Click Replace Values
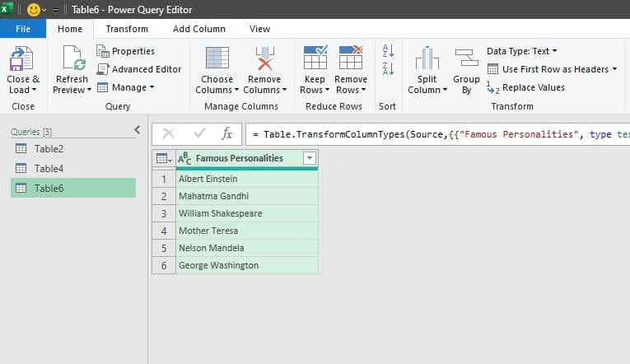 [x=525, y=87]
